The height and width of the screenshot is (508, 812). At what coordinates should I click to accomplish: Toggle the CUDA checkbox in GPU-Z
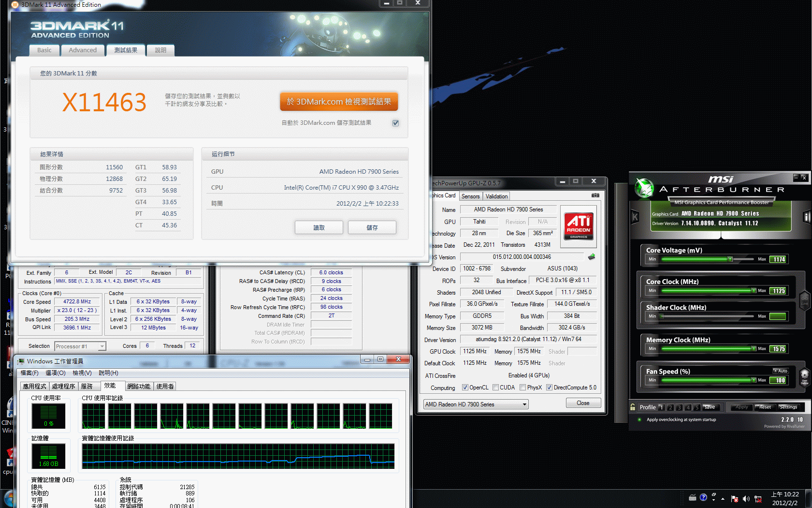coord(495,388)
